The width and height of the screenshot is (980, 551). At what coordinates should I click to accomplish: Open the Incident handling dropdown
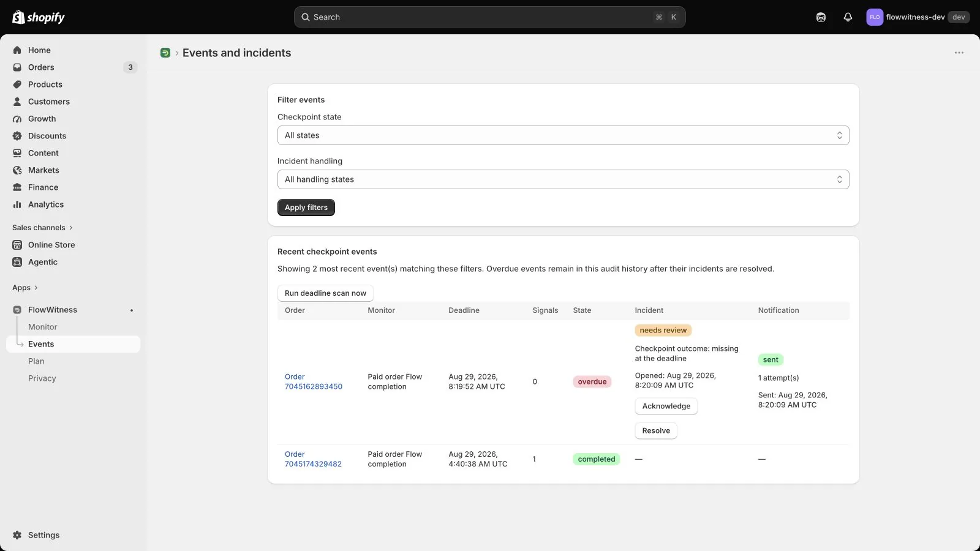point(563,179)
